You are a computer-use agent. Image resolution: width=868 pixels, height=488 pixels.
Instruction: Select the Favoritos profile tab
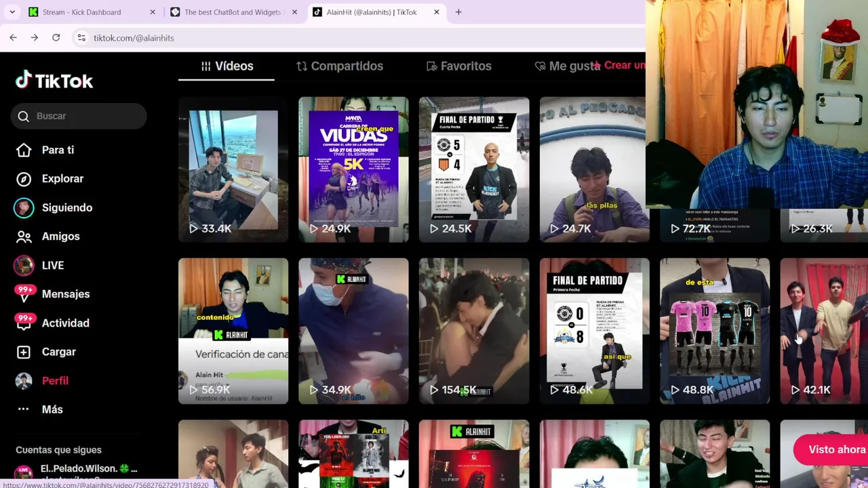pyautogui.click(x=459, y=66)
